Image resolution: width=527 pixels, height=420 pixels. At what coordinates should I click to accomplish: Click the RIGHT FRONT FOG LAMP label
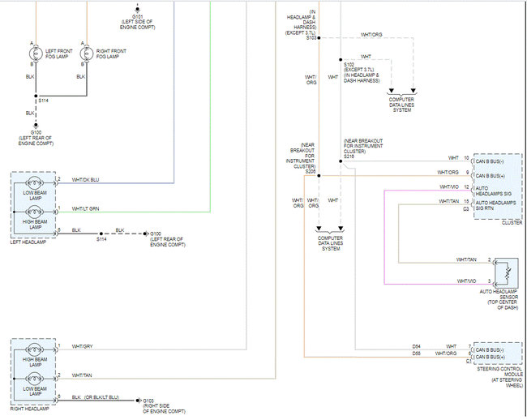tap(111, 54)
